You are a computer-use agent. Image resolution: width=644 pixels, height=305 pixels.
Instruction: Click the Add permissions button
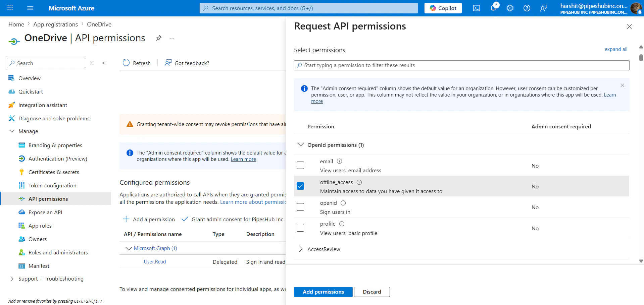click(x=323, y=292)
